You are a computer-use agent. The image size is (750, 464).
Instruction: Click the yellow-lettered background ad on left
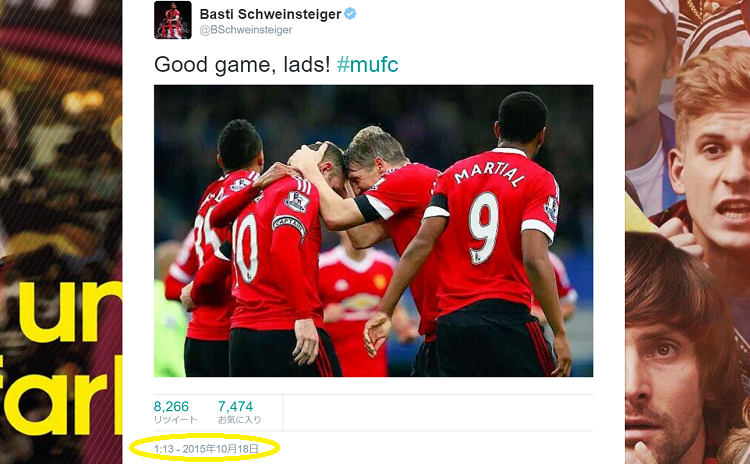(61, 232)
